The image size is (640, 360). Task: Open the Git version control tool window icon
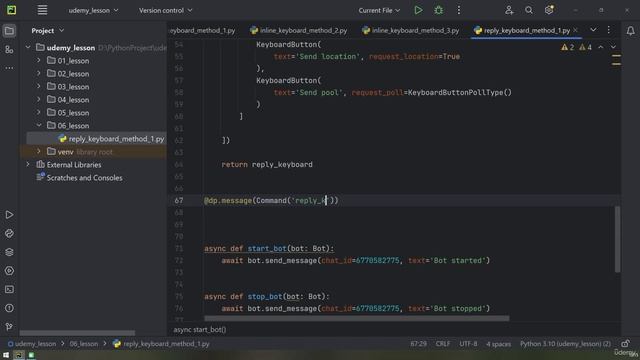[9, 326]
